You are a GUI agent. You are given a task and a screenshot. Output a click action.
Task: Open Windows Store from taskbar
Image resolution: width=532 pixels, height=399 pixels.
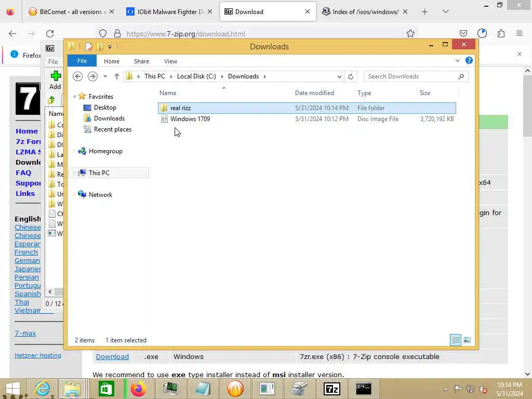point(106,389)
